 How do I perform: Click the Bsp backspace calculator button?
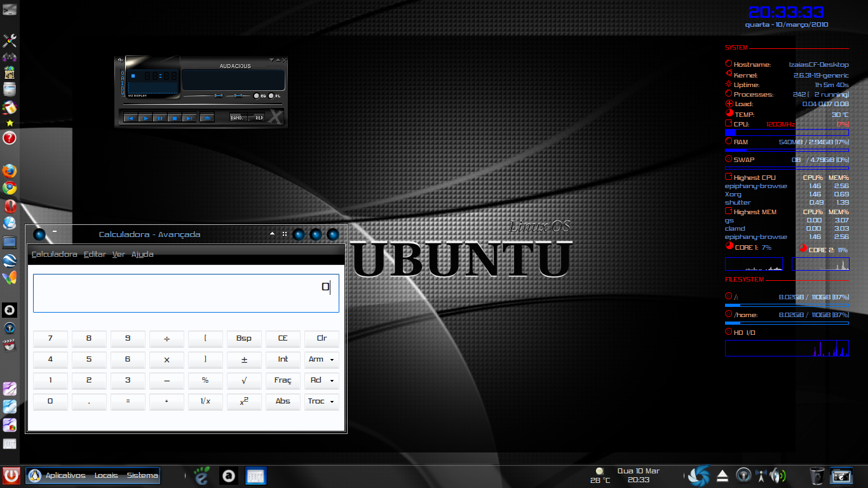[x=244, y=339]
